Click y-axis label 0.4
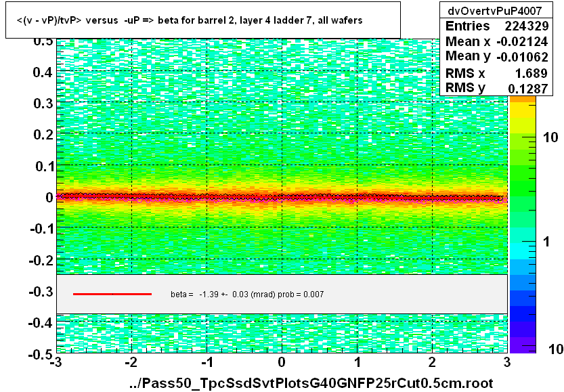 pyautogui.click(x=43, y=72)
